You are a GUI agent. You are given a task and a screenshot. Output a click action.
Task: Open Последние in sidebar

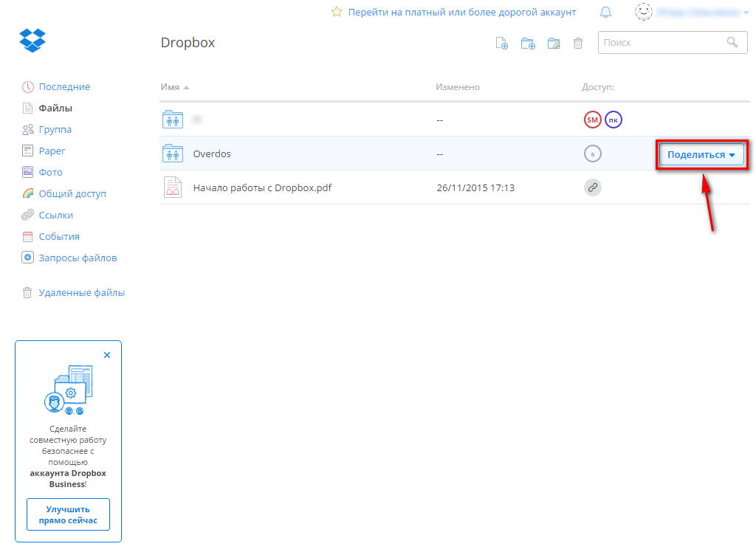click(x=65, y=87)
